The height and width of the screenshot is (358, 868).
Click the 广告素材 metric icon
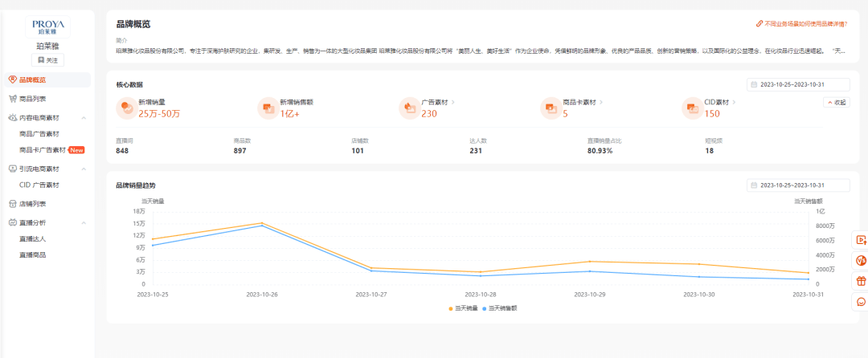click(x=410, y=108)
